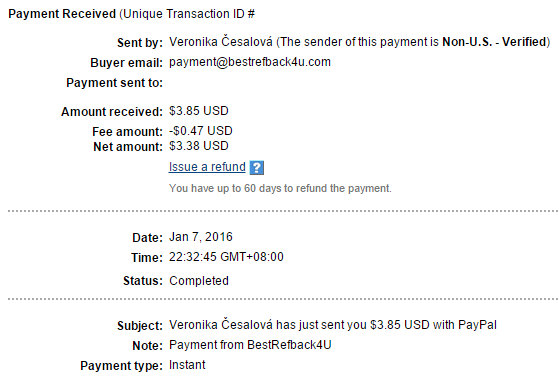The width and height of the screenshot is (559, 386).
Task: Click the Sent by label
Action: [140, 43]
